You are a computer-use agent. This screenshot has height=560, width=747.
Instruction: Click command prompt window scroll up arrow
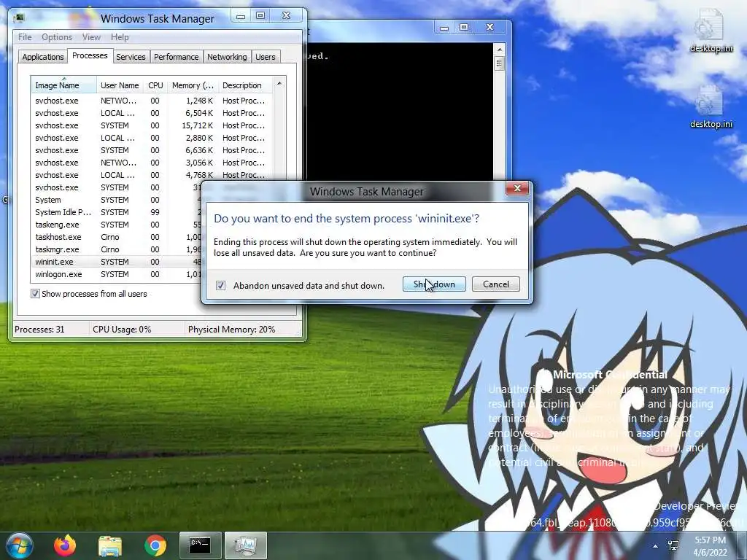499,49
